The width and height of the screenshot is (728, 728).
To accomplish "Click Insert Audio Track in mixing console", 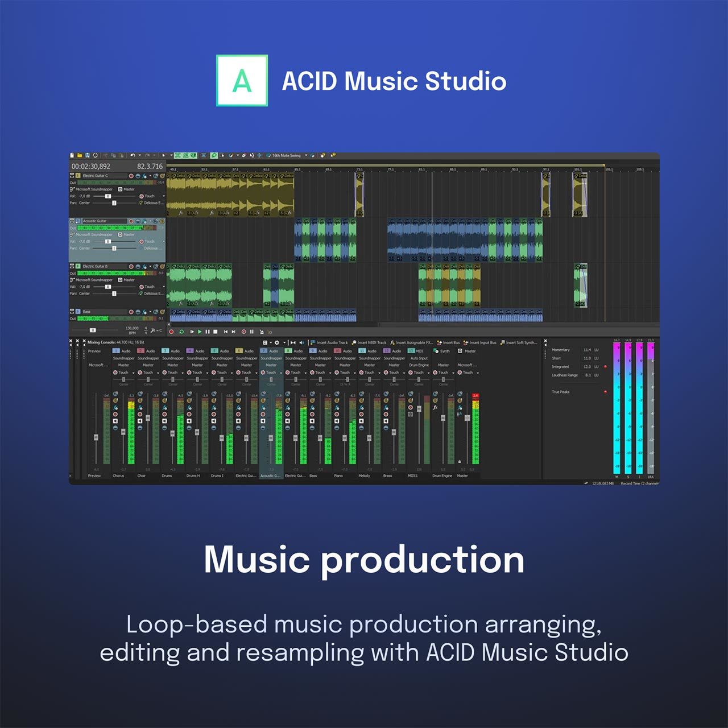I will pyautogui.click(x=329, y=343).
